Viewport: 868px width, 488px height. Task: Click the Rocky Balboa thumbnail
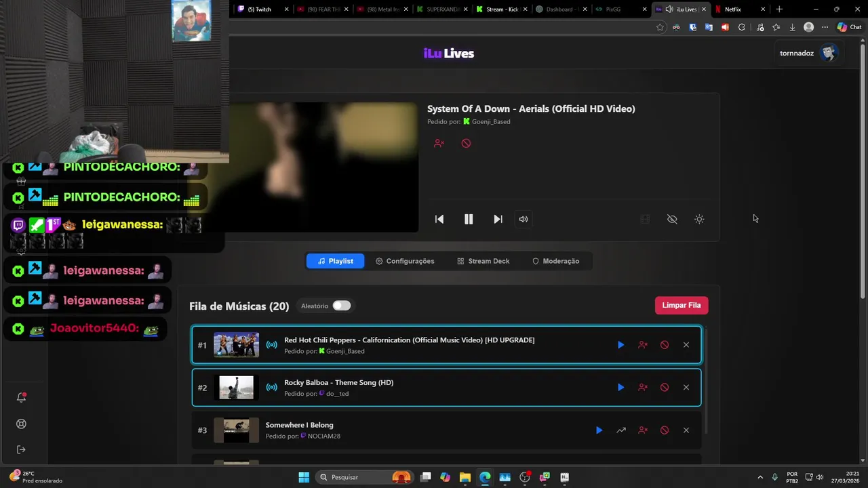tap(236, 388)
